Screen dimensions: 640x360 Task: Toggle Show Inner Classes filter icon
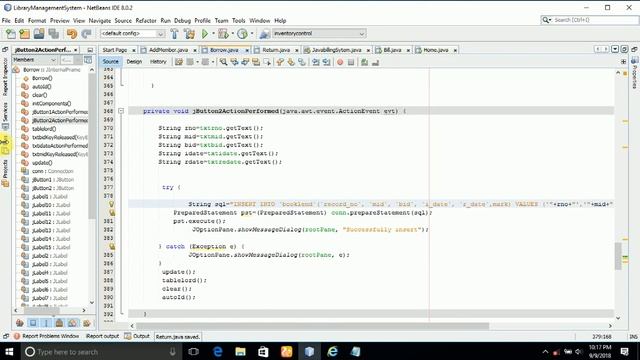[73, 323]
